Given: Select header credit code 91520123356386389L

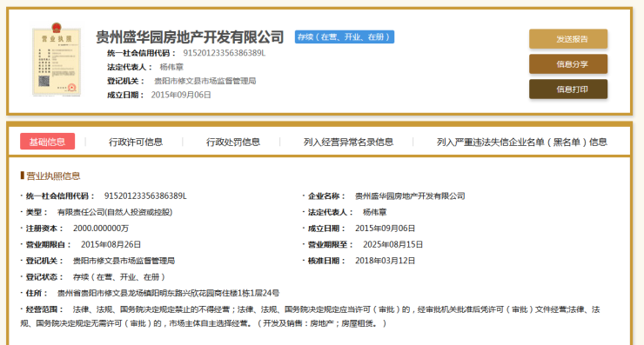Looking at the screenshot, I should coord(225,53).
